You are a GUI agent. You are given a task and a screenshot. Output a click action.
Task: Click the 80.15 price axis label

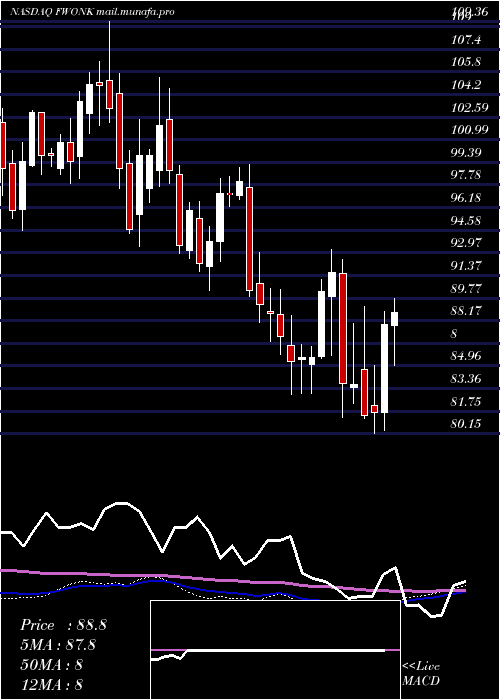coord(466,423)
